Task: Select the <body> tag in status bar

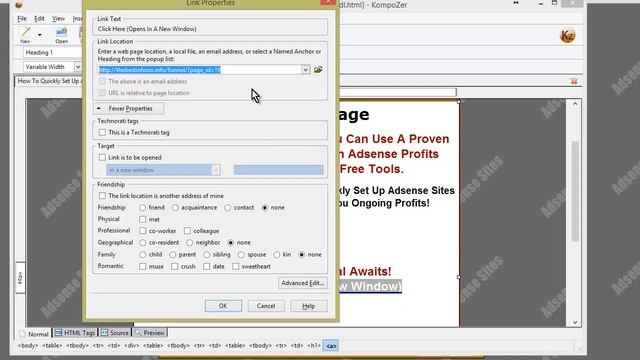Action: tap(27, 346)
